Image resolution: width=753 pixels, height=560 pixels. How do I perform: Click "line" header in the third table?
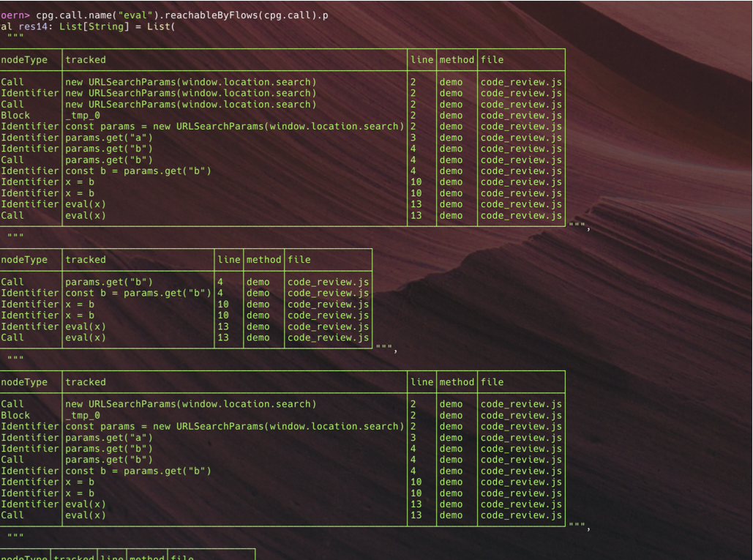click(x=422, y=382)
